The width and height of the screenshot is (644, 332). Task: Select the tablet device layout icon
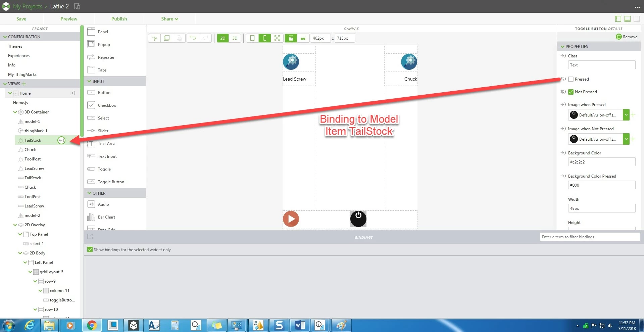(x=252, y=38)
